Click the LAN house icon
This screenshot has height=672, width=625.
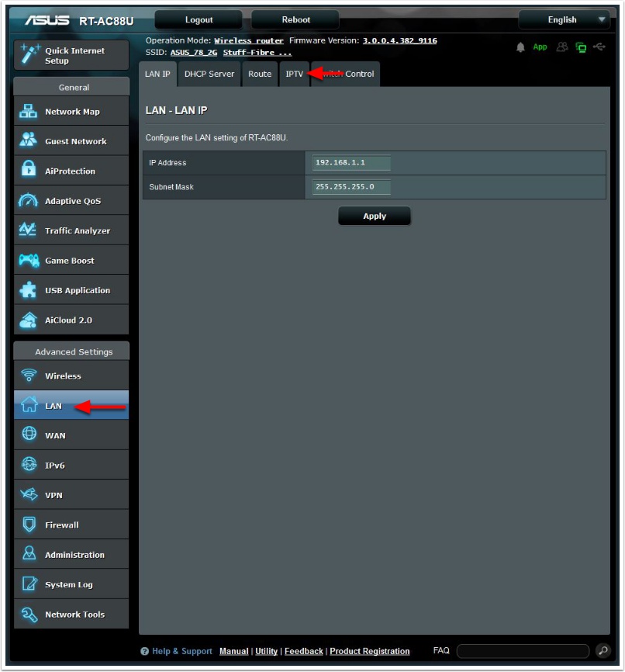pos(29,404)
